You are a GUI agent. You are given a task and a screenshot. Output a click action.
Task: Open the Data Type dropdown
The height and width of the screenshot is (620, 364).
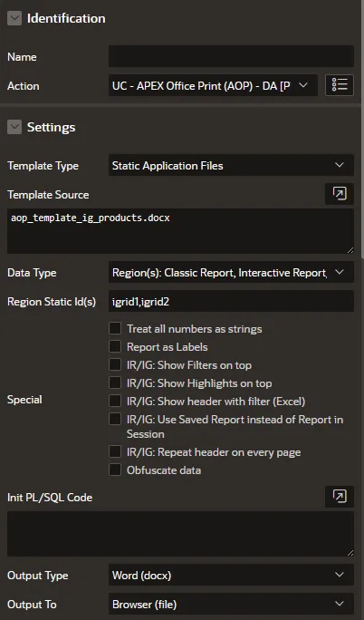click(x=231, y=273)
